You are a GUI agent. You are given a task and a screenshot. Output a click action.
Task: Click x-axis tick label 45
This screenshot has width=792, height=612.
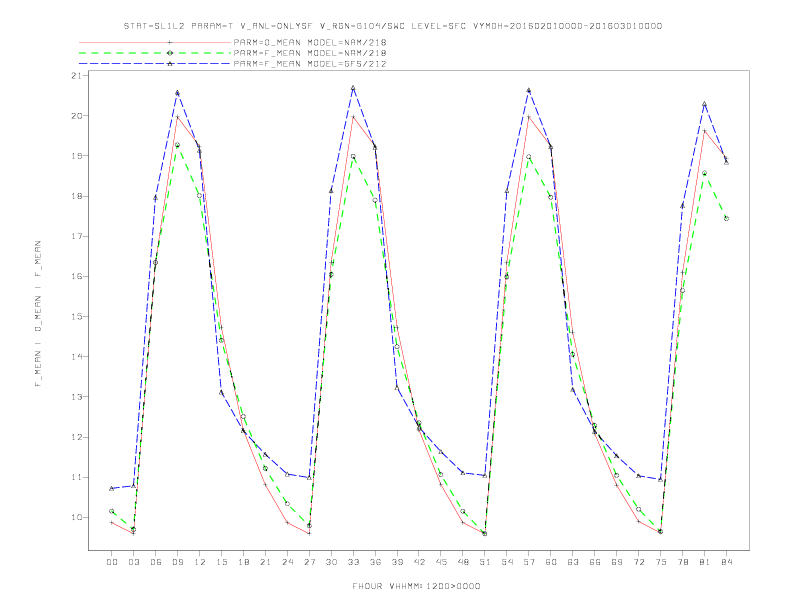[441, 562]
